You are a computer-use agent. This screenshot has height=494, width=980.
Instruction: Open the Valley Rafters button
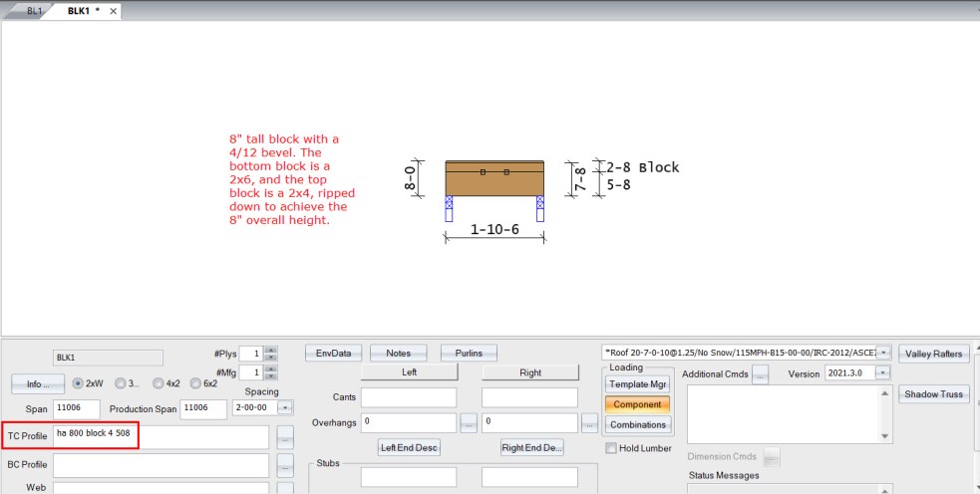pos(934,354)
